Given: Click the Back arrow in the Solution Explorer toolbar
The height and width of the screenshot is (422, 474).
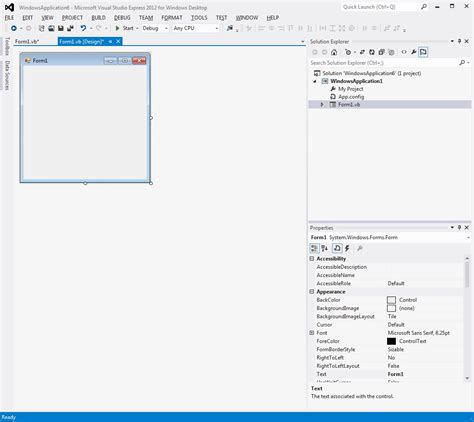Looking at the screenshot, I should [315, 52].
